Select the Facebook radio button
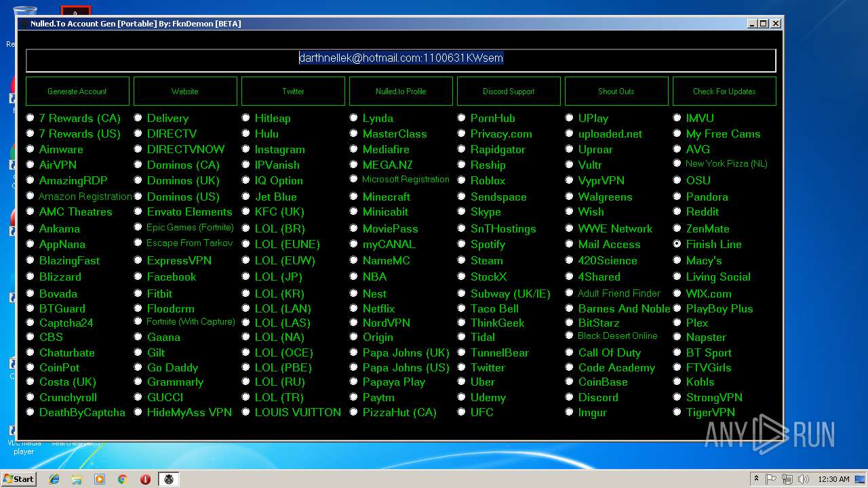868x488 pixels. click(138, 277)
